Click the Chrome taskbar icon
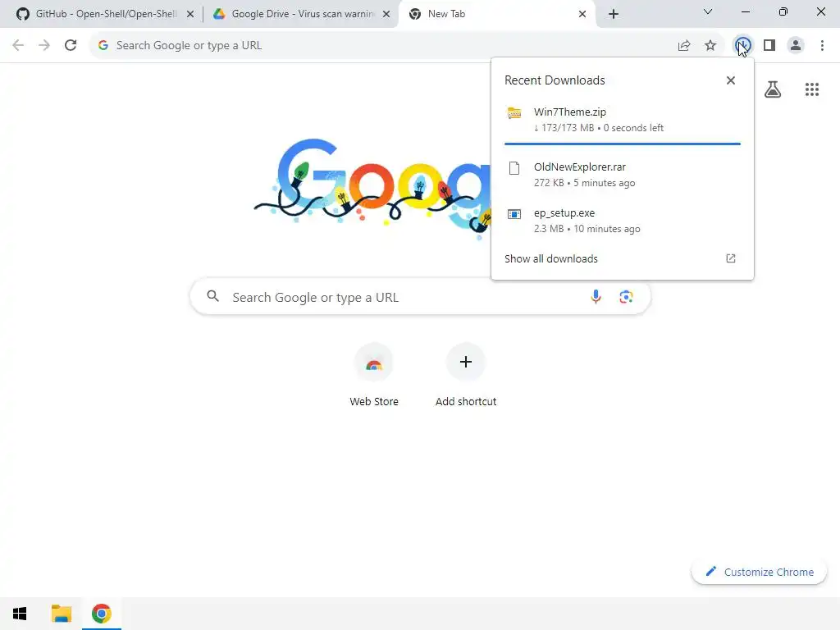This screenshot has height=630, width=840. point(101,614)
